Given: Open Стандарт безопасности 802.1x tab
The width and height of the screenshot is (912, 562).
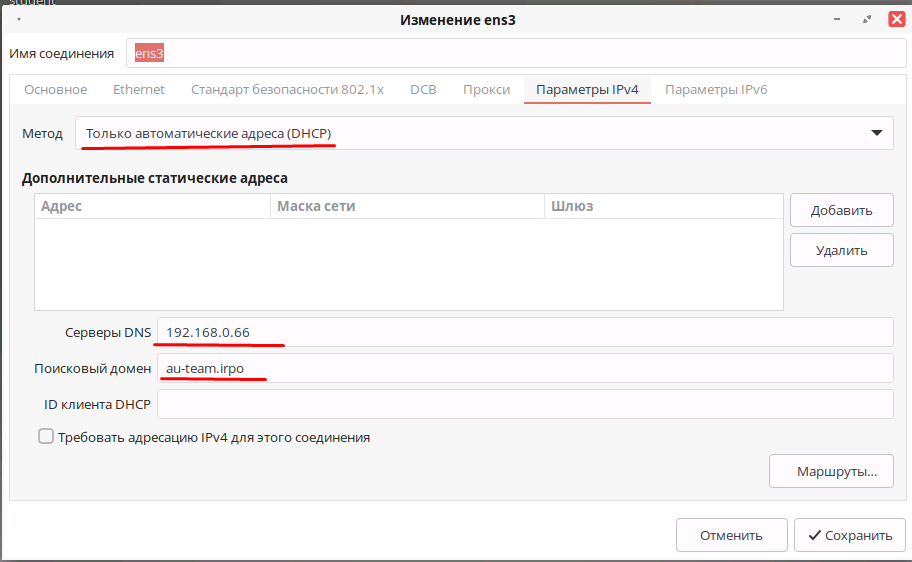Looking at the screenshot, I should click(x=287, y=90).
